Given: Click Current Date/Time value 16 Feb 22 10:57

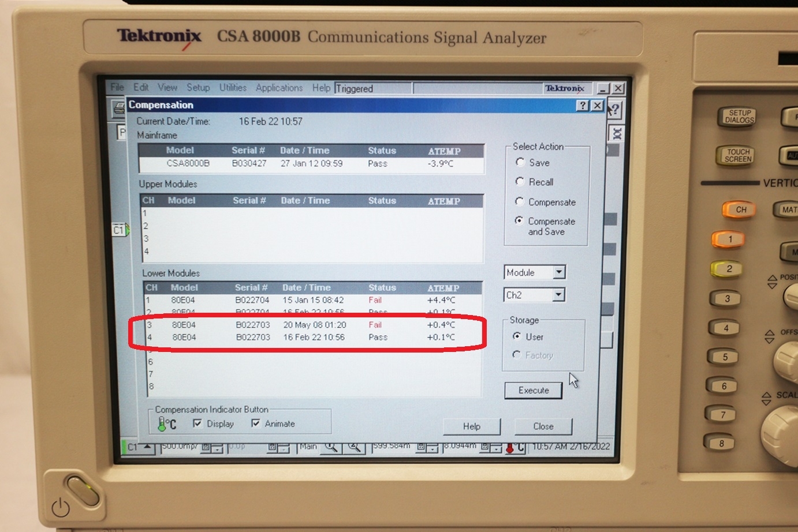Looking at the screenshot, I should click(x=271, y=122).
